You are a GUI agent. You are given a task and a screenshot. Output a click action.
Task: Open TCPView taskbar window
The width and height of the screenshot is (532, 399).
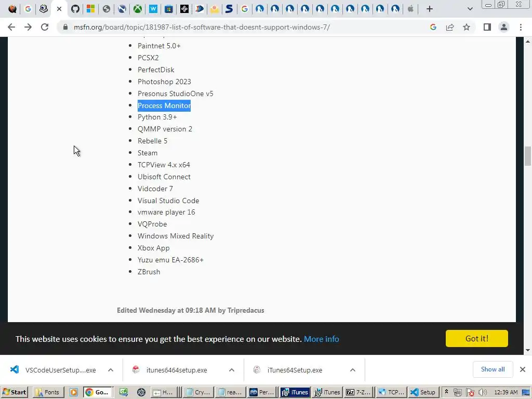pos(391,392)
